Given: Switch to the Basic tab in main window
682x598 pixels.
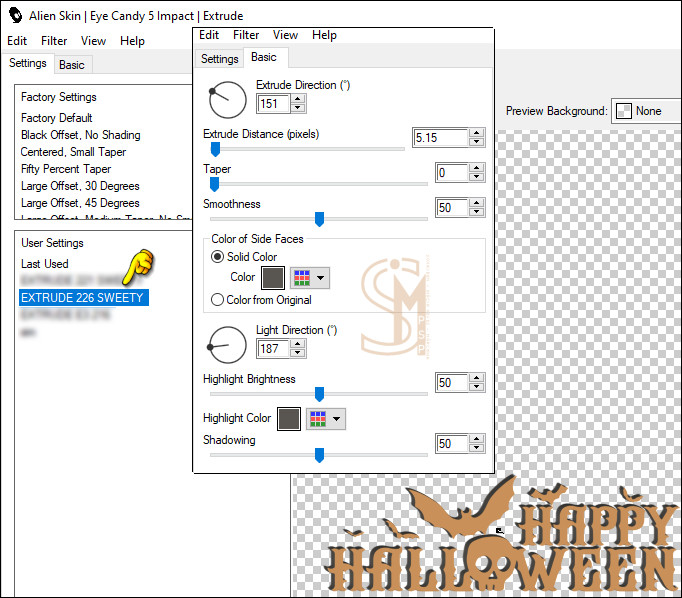Looking at the screenshot, I should tap(72, 64).
